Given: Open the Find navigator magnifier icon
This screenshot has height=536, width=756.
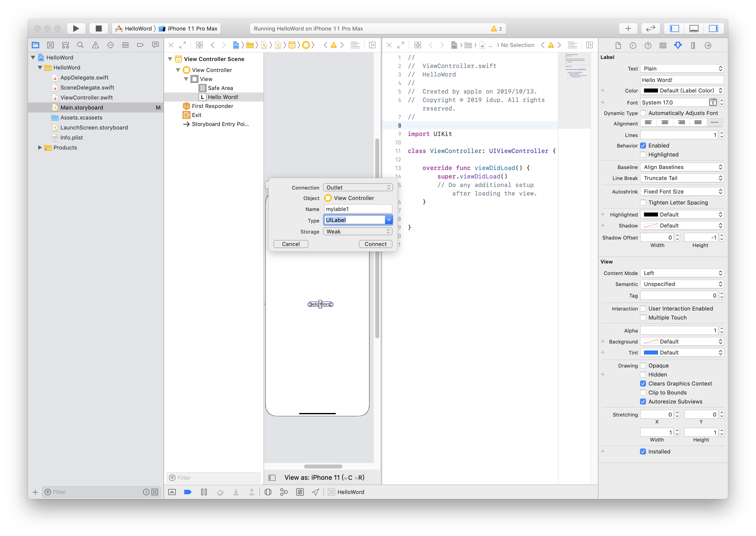Looking at the screenshot, I should pyautogui.click(x=80, y=45).
